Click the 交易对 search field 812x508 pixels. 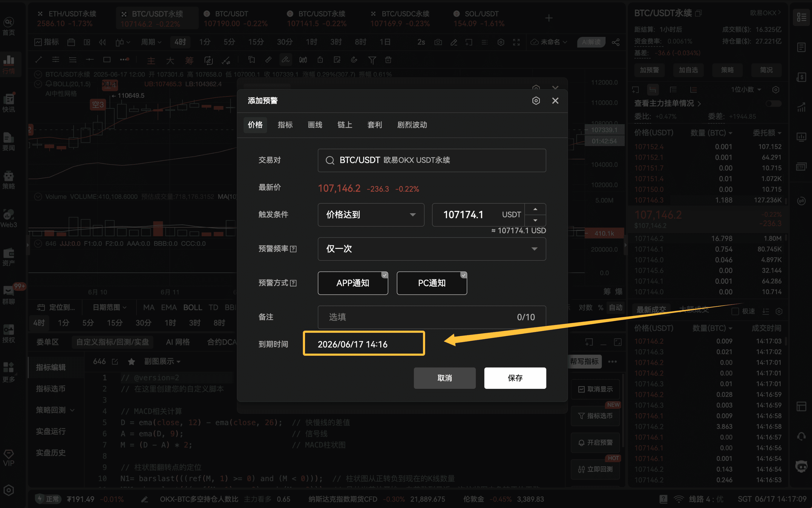point(432,160)
